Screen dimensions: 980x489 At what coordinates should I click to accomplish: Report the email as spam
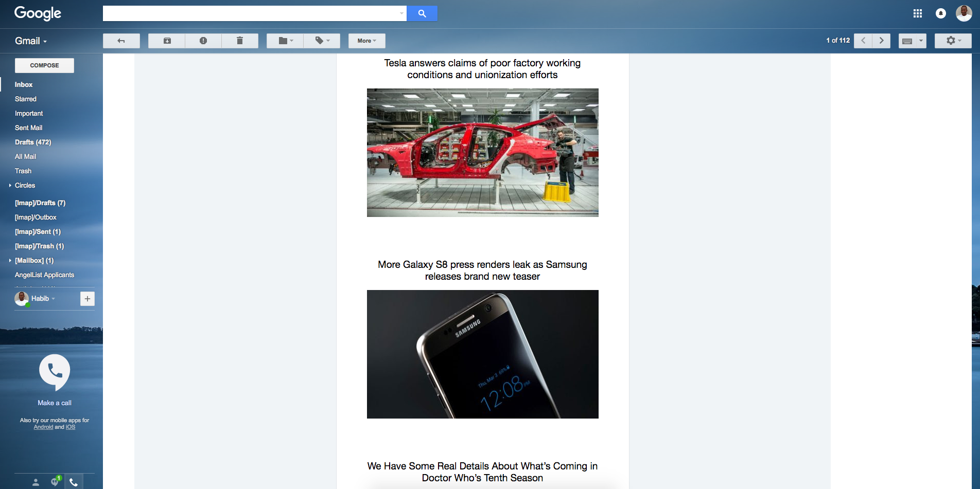click(x=203, y=41)
